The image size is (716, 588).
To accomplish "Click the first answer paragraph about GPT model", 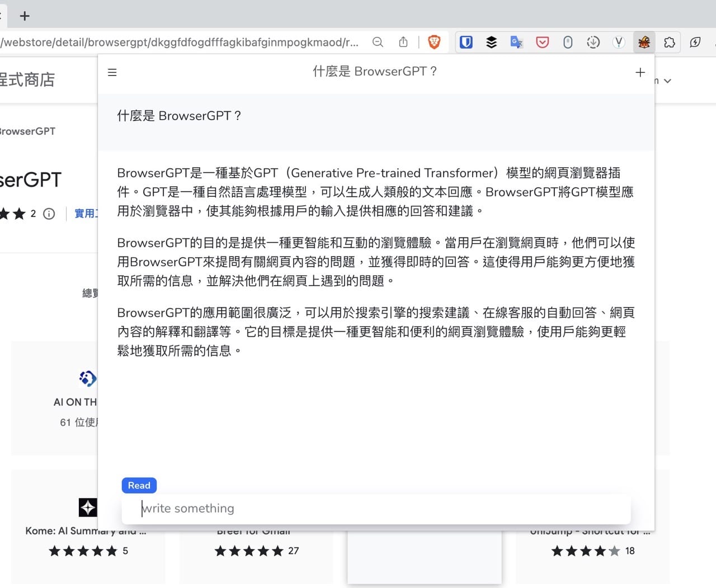I will (x=375, y=192).
